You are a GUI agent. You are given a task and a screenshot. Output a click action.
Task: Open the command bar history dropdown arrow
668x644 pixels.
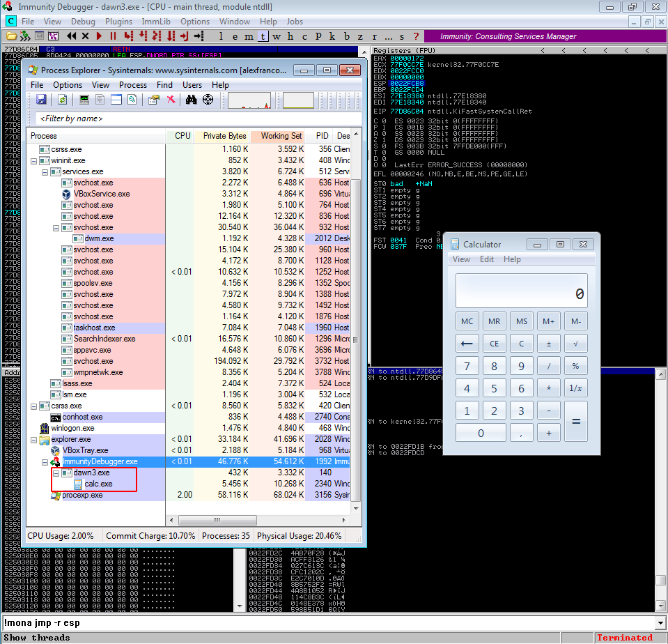pos(661,623)
